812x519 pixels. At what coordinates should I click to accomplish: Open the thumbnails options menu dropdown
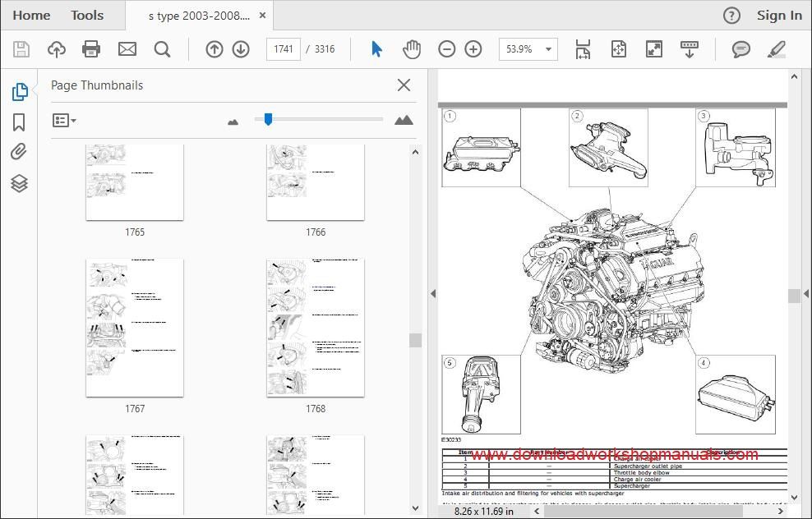coord(64,121)
